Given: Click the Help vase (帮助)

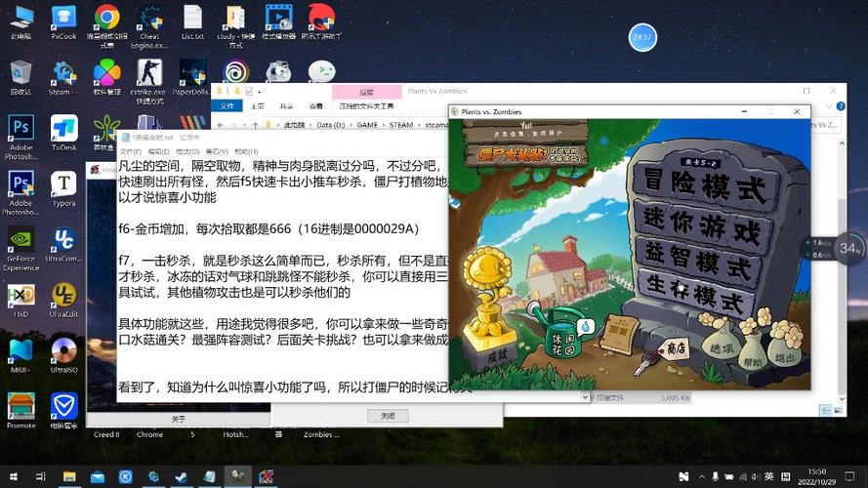Looking at the screenshot, I should pos(754,352).
